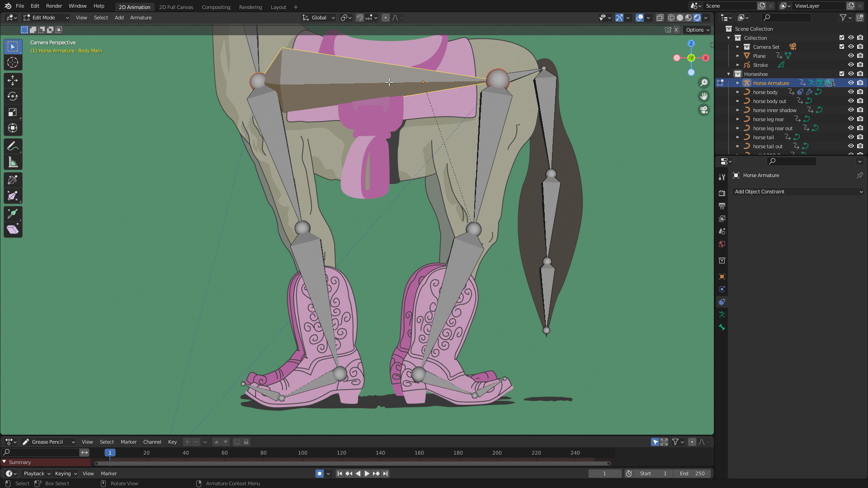Open Global transform orientation dropdown
Viewport: 868px width, 488px height.
pyautogui.click(x=318, y=18)
